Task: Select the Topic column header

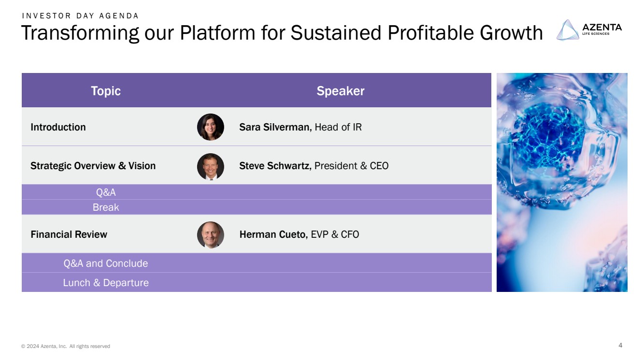Action: click(106, 91)
